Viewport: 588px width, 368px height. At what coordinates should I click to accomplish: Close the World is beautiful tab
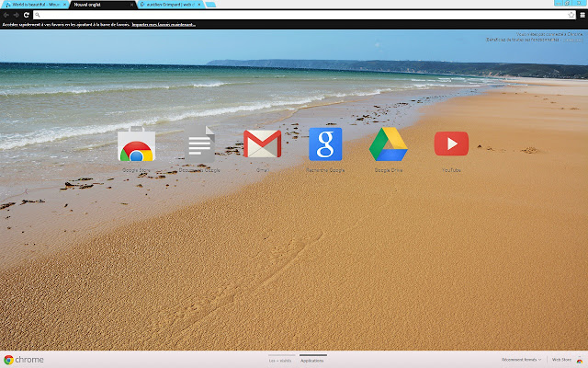click(64, 5)
